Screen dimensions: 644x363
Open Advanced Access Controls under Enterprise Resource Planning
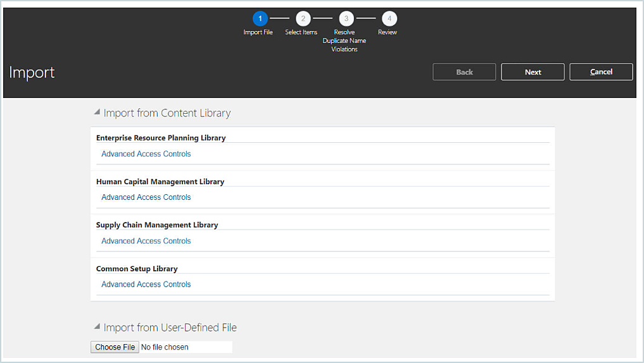(146, 154)
